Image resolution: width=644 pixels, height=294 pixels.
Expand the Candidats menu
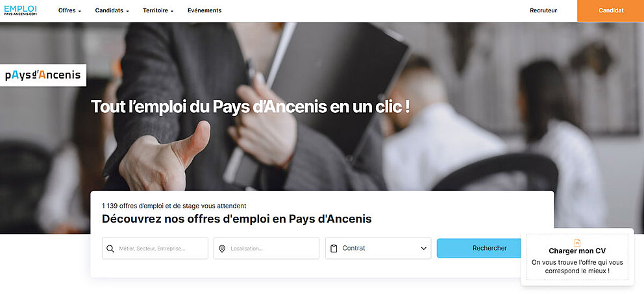point(112,10)
